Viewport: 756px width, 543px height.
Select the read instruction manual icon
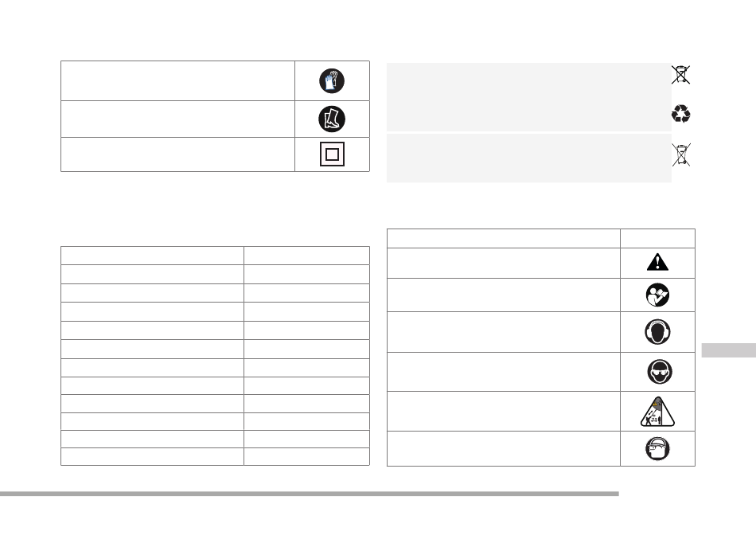(657, 295)
